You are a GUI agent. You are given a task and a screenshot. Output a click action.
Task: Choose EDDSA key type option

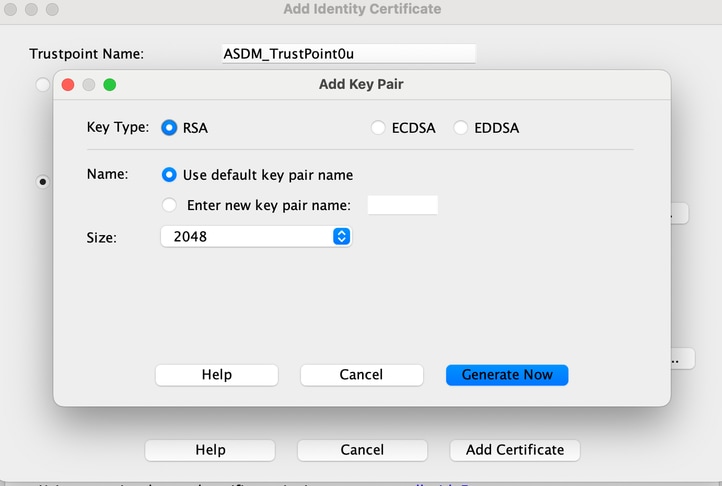tap(461, 128)
